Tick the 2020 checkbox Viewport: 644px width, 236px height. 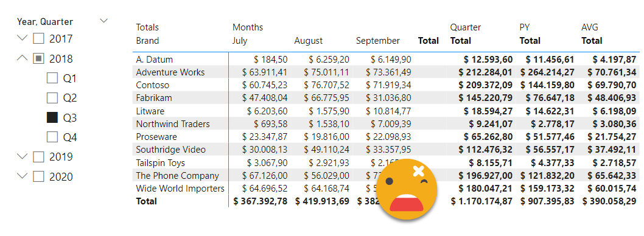(38, 176)
